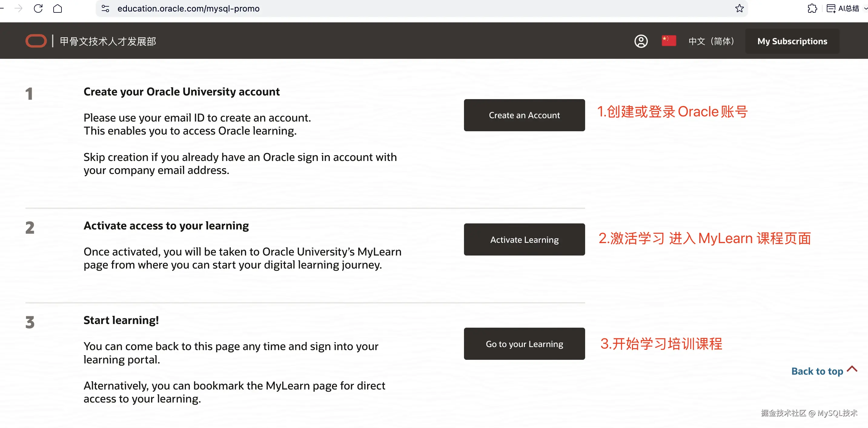Image resolution: width=868 pixels, height=428 pixels.
Task: Click the red Oracle logo
Action: pyautogui.click(x=36, y=41)
